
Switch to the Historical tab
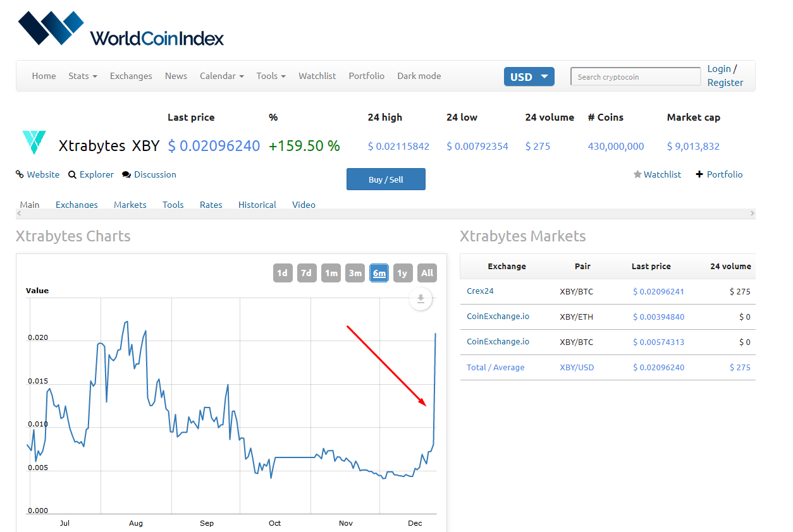click(257, 205)
